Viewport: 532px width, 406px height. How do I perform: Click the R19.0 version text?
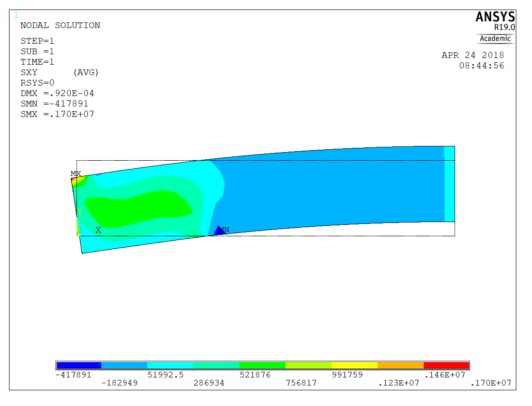point(504,28)
